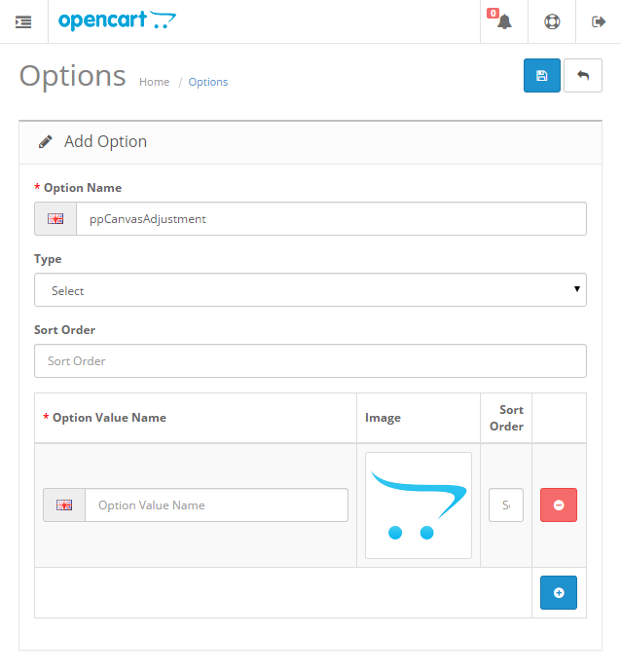
Task: Open the Type dropdown showing Select
Action: [x=310, y=290]
